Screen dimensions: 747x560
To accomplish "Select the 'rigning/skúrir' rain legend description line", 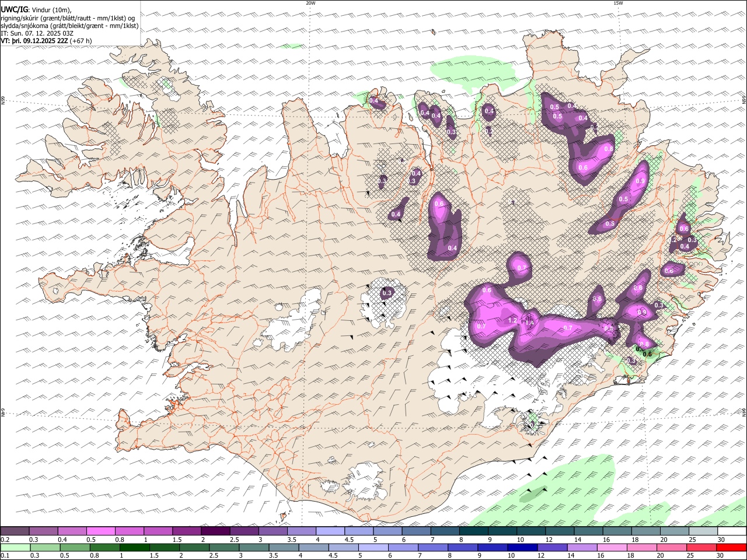I will [x=68, y=17].
